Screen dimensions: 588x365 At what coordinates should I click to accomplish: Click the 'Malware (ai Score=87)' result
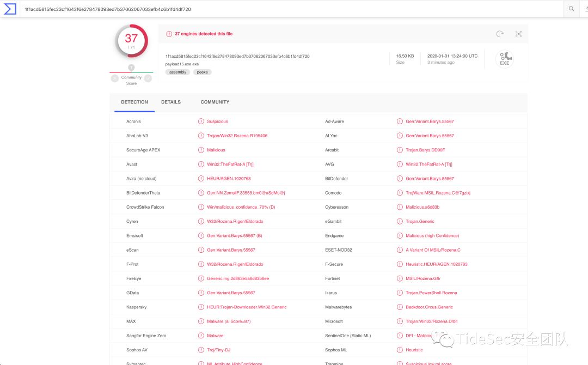coord(229,321)
